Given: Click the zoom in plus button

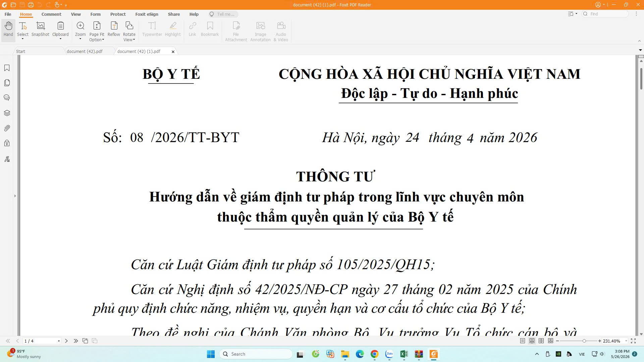Looking at the screenshot, I should point(599,341).
